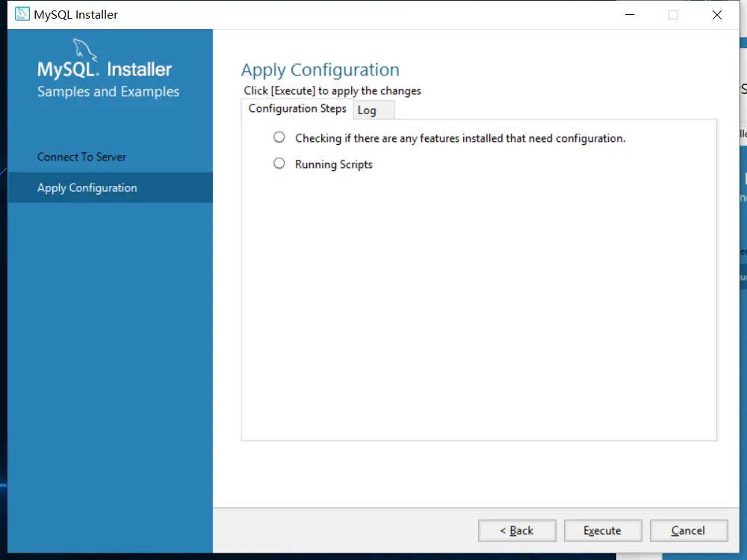Cancel the MySQL Installer configuration
The width and height of the screenshot is (747, 560).
pyautogui.click(x=689, y=530)
